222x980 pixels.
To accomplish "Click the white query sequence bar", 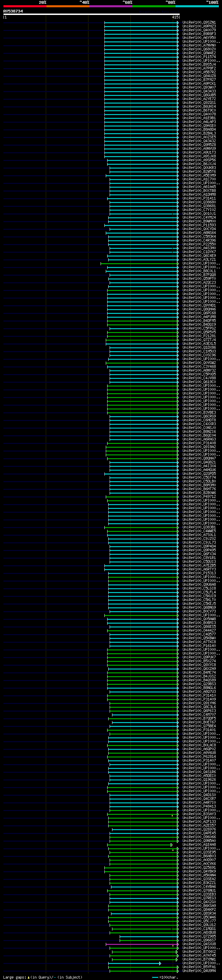I will [x=91, y=14].
